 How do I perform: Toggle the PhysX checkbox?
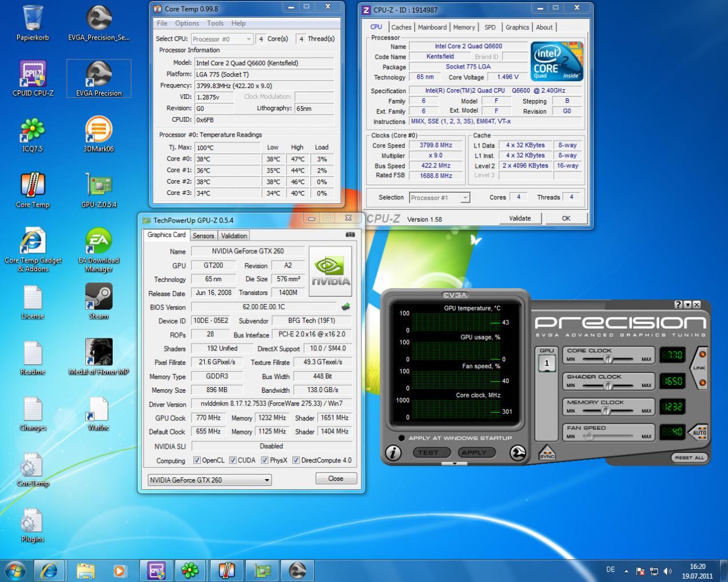[265, 460]
